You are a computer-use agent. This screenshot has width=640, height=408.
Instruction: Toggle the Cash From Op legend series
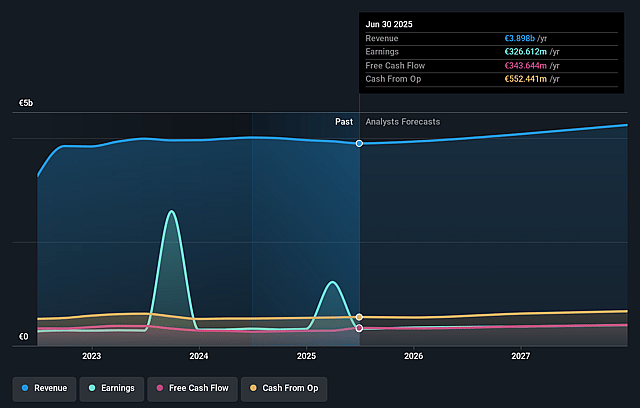point(284,388)
